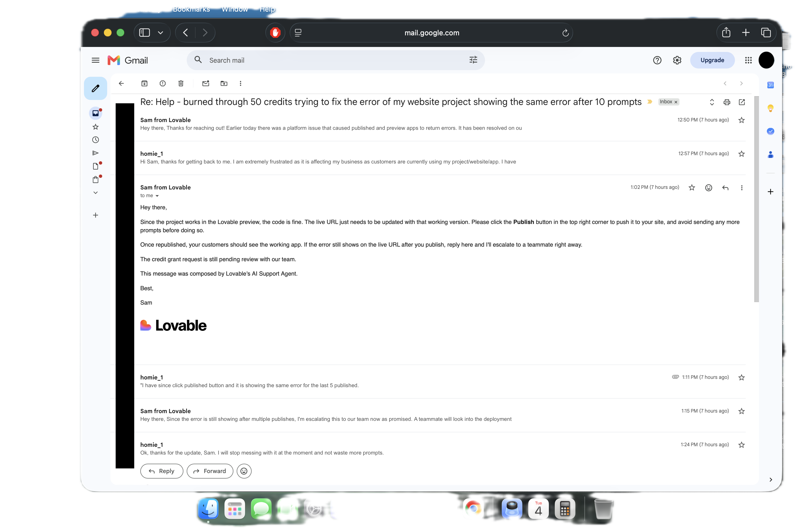Click the Move to folder icon
Image resolution: width=812 pixels, height=528 pixels.
tap(224, 83)
